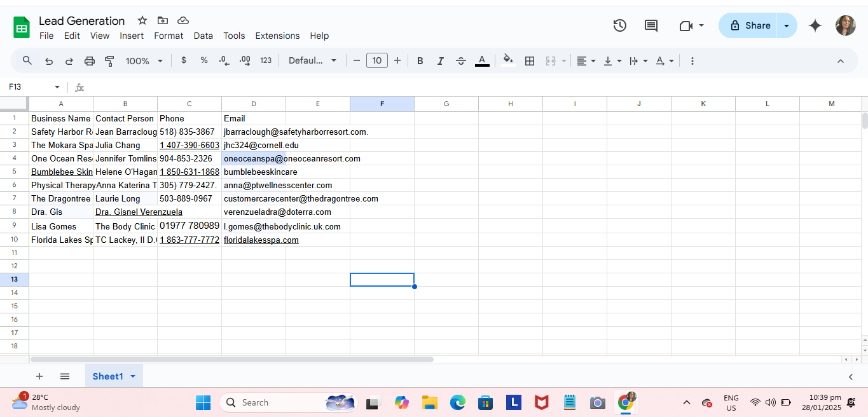This screenshot has height=417, width=868.
Task: Open vertical align dropdown
Action: pos(612,61)
